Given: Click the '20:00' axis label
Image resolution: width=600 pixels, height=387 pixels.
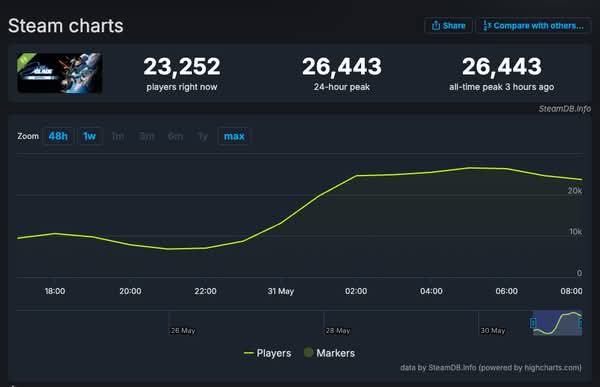Looking at the screenshot, I should pyautogui.click(x=130, y=291).
